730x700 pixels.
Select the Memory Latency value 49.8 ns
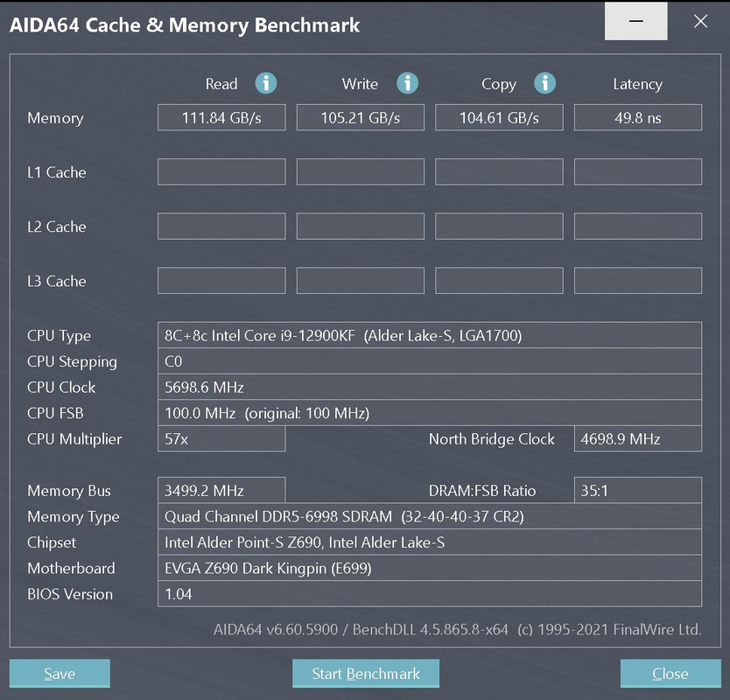point(638,117)
